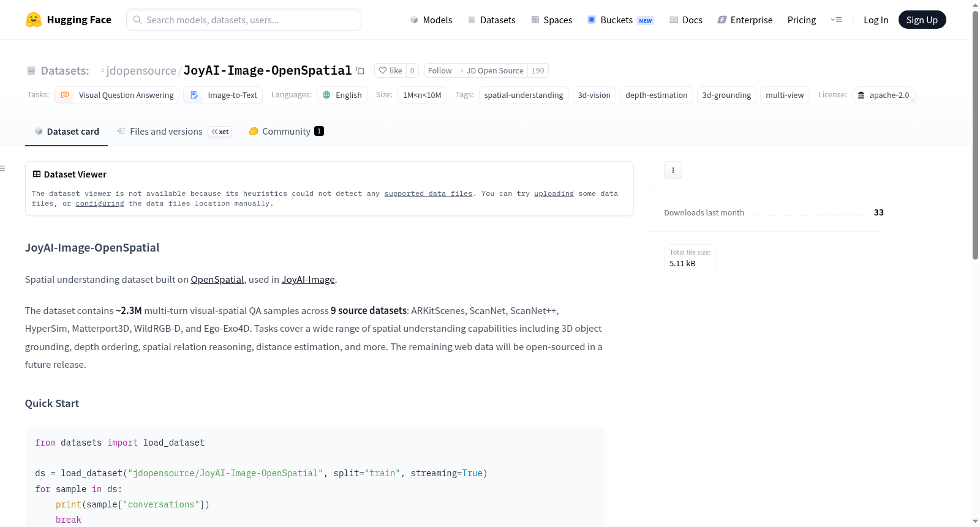Open the OpenSpatial link in description
980x527 pixels.
tap(217, 280)
